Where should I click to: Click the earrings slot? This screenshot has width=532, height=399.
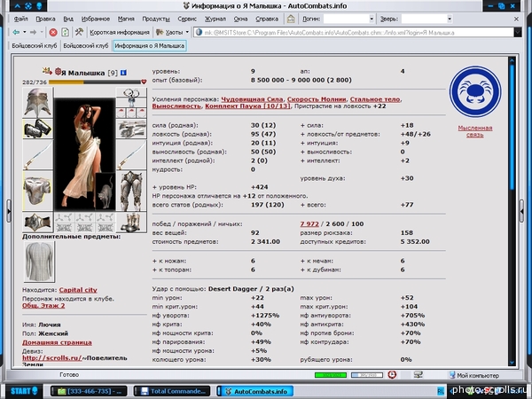coord(131,92)
